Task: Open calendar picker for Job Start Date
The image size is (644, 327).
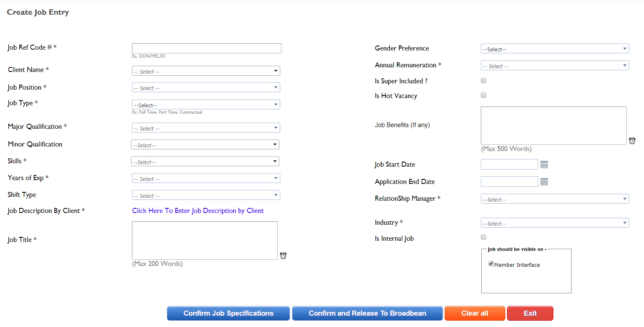Action: pyautogui.click(x=544, y=165)
